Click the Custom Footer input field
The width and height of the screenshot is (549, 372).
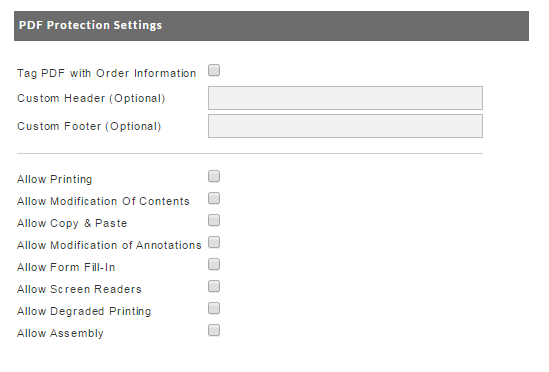(345, 126)
